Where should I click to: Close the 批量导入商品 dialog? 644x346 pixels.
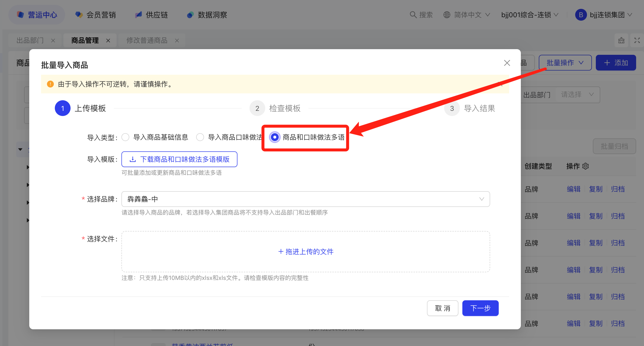coord(507,63)
